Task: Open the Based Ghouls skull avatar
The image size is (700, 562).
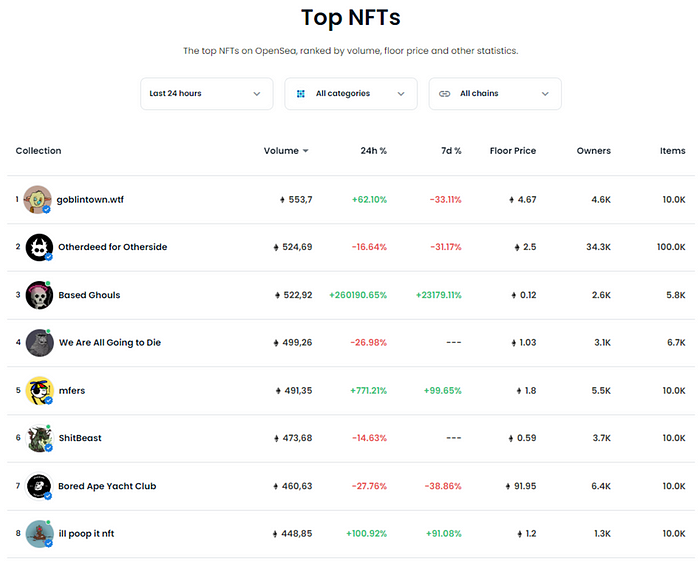Action: pyautogui.click(x=39, y=295)
